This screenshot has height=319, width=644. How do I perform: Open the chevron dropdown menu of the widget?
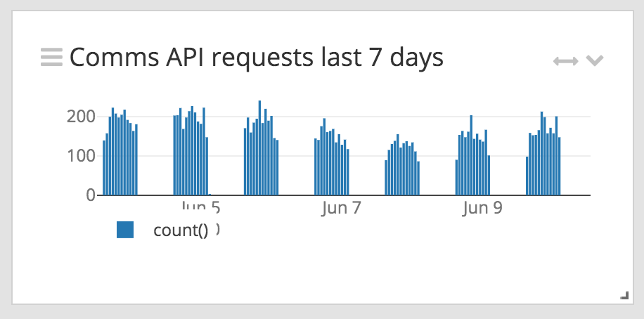(x=594, y=60)
